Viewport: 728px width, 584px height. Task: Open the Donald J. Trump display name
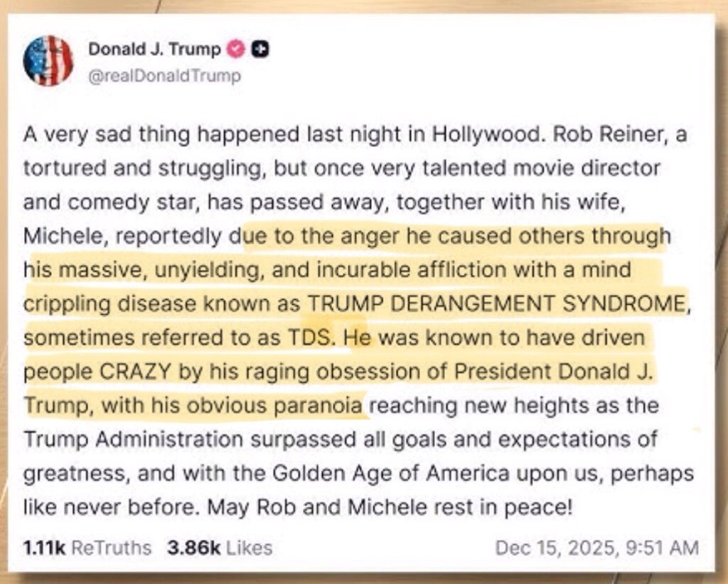(154, 50)
